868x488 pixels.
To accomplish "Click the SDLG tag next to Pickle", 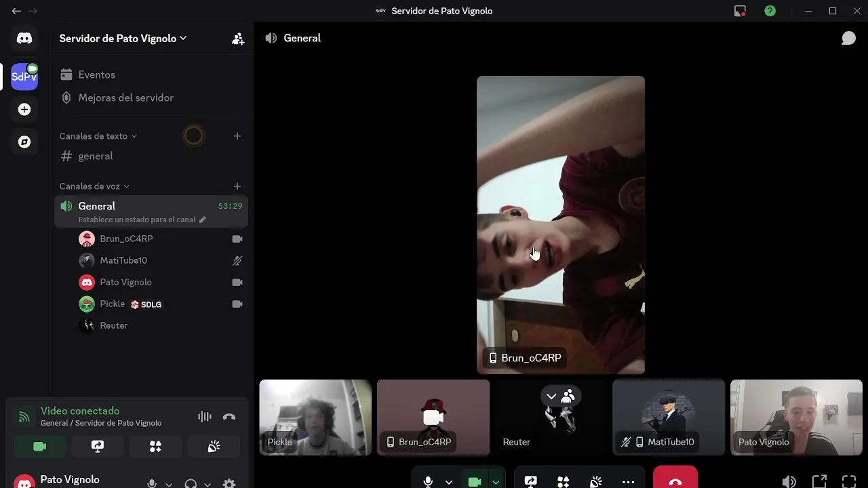I will point(146,304).
